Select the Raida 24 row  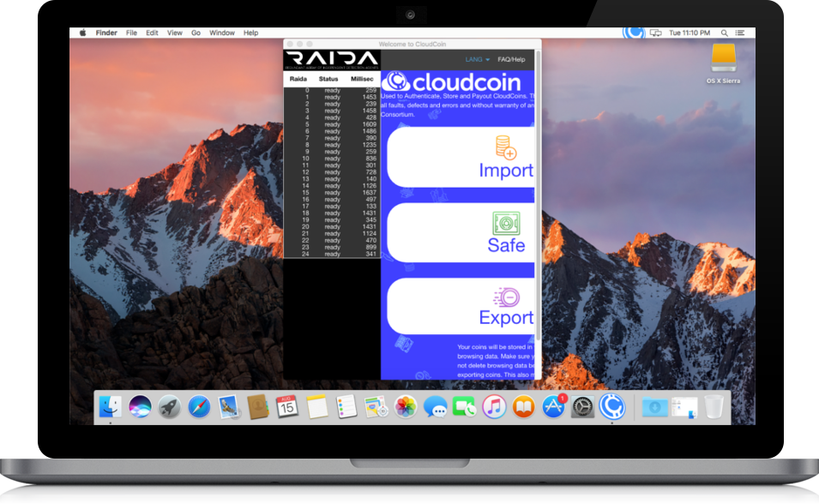tap(332, 254)
